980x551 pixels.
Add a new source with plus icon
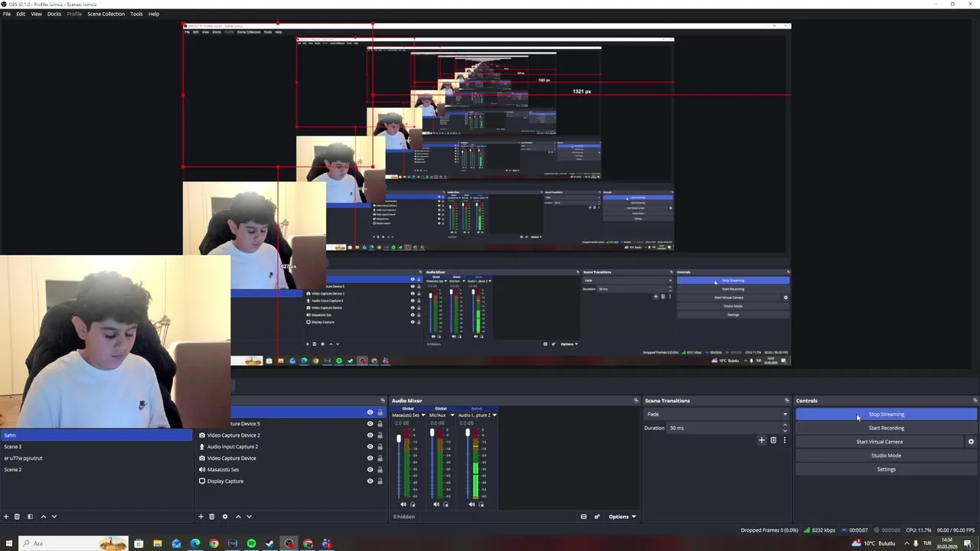[201, 517]
